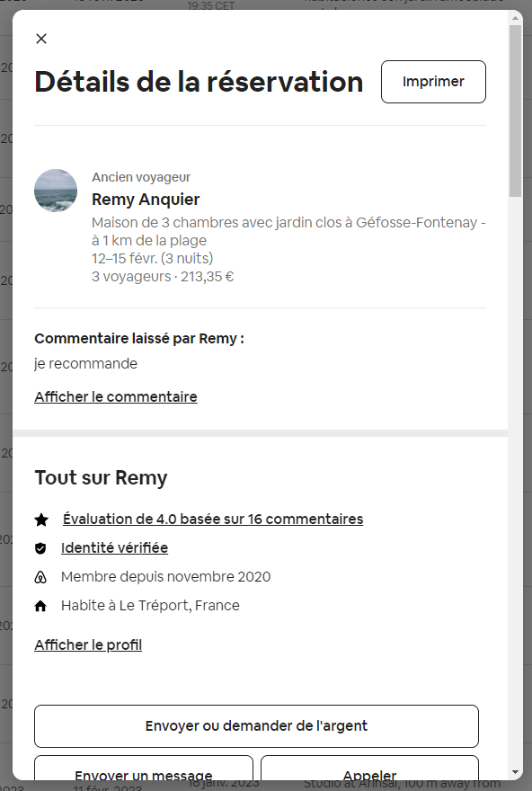Open Afficher le profil link

tap(88, 644)
